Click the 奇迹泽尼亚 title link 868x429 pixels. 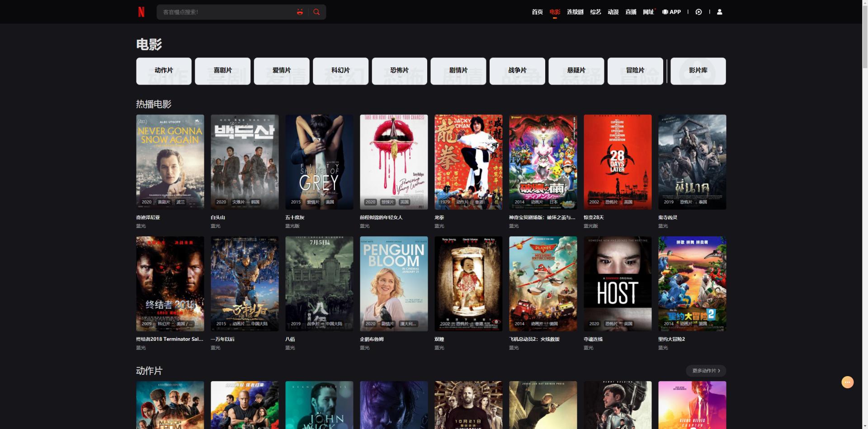click(148, 217)
